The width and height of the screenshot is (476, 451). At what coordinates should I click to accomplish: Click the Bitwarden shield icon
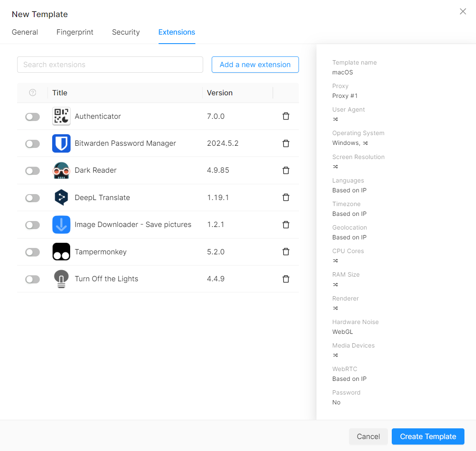tap(61, 143)
